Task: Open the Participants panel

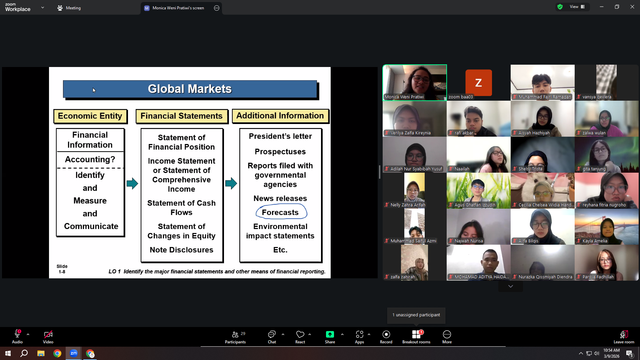Action: [x=236, y=337]
